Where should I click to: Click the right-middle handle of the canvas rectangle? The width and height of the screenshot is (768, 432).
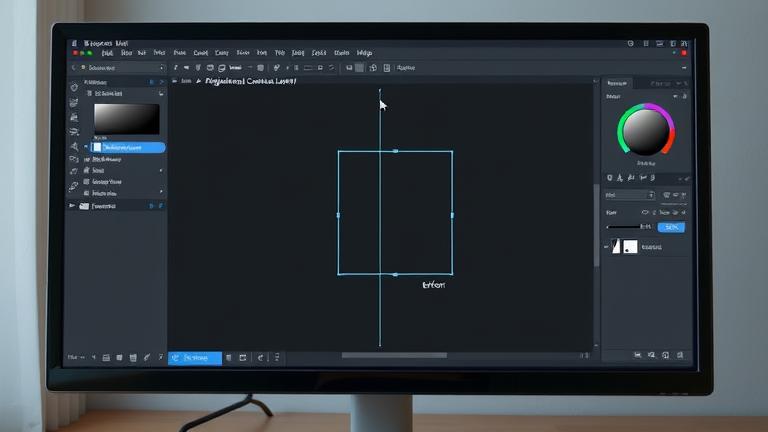(452, 215)
